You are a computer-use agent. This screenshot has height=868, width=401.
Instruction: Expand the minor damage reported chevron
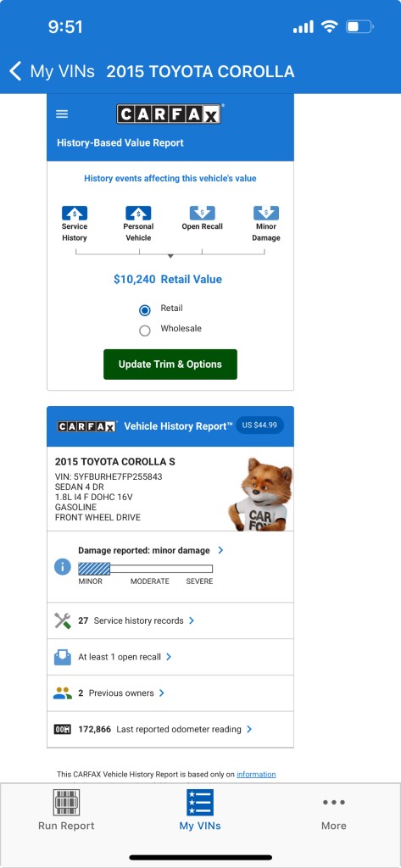(x=220, y=550)
